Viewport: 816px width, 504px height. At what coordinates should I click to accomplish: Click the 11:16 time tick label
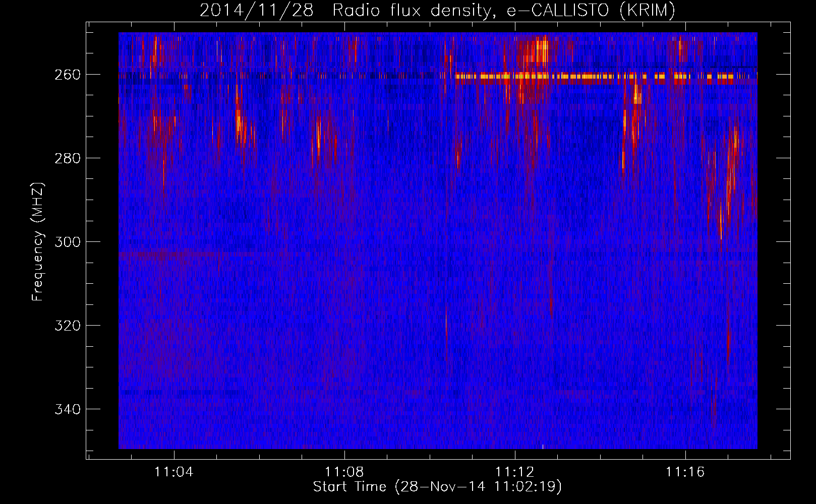coord(685,472)
